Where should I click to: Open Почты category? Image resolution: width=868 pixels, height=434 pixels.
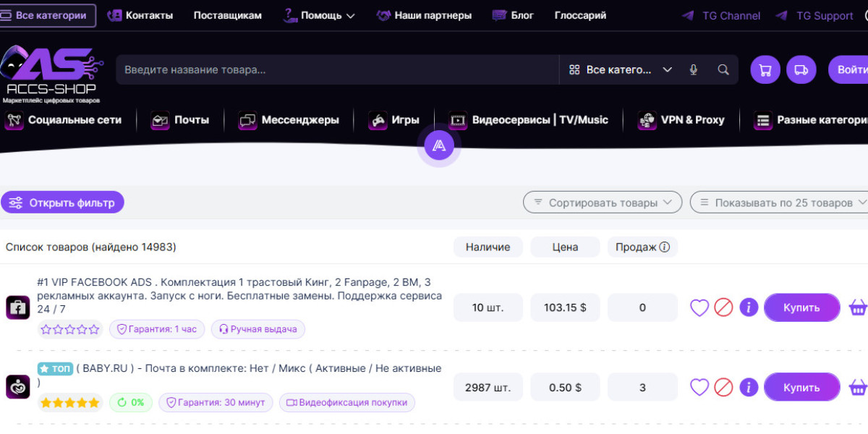(180, 120)
